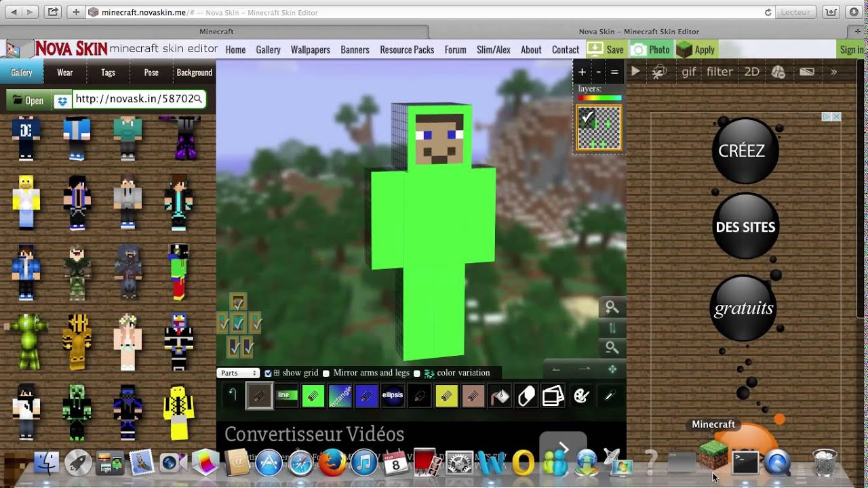Click the Apply button

coord(696,49)
